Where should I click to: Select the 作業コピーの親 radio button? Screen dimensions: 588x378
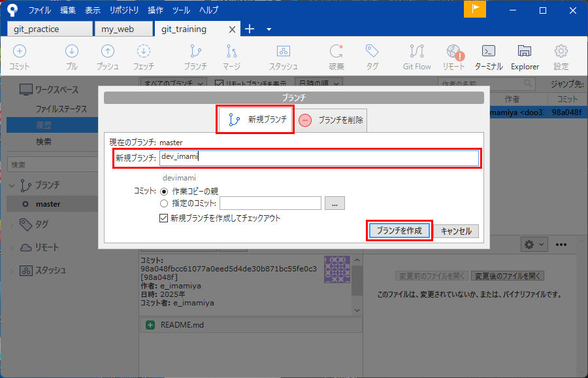point(164,192)
